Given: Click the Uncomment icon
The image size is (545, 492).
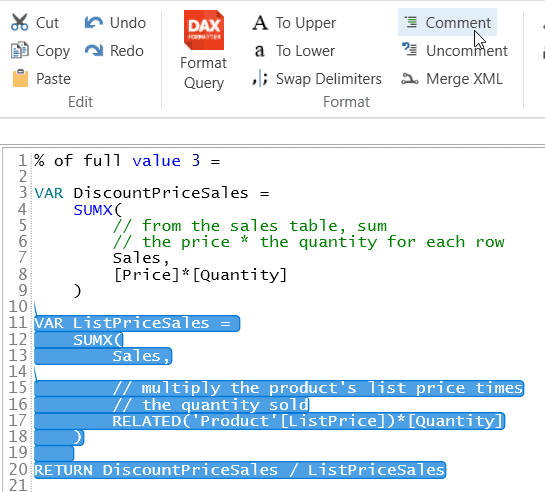Looking at the screenshot, I should [x=409, y=49].
